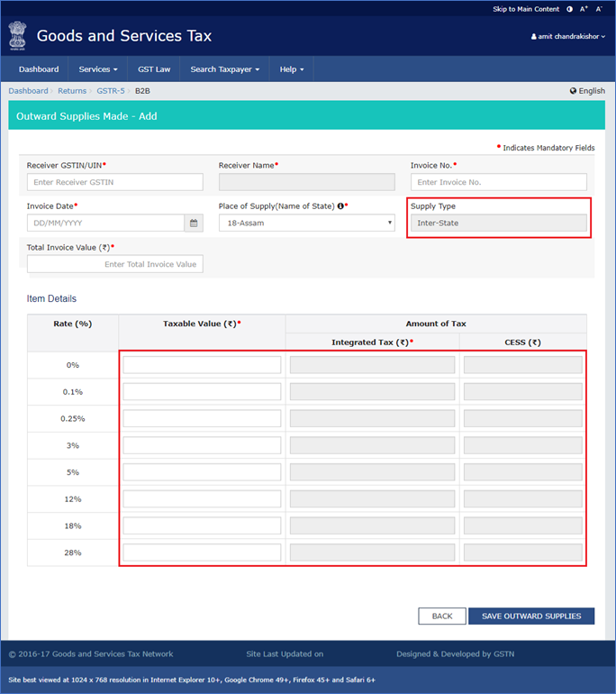
Task: Click the BACK button
Action: [442, 616]
